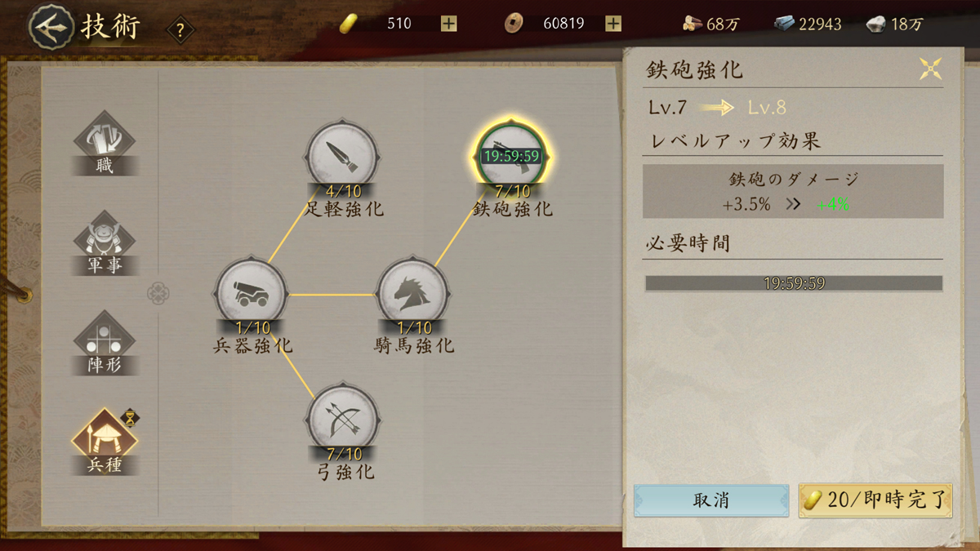
Task: Cancel research with the 取消 button
Action: pos(711,500)
